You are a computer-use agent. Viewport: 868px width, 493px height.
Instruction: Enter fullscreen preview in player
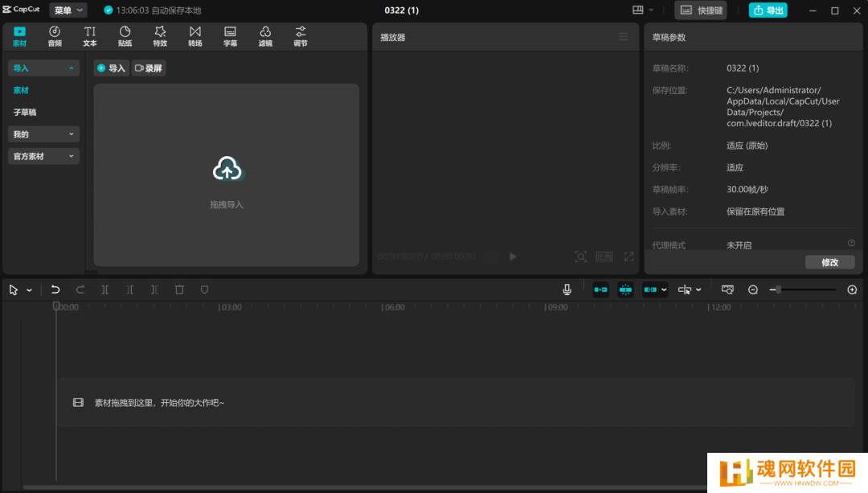(x=628, y=257)
